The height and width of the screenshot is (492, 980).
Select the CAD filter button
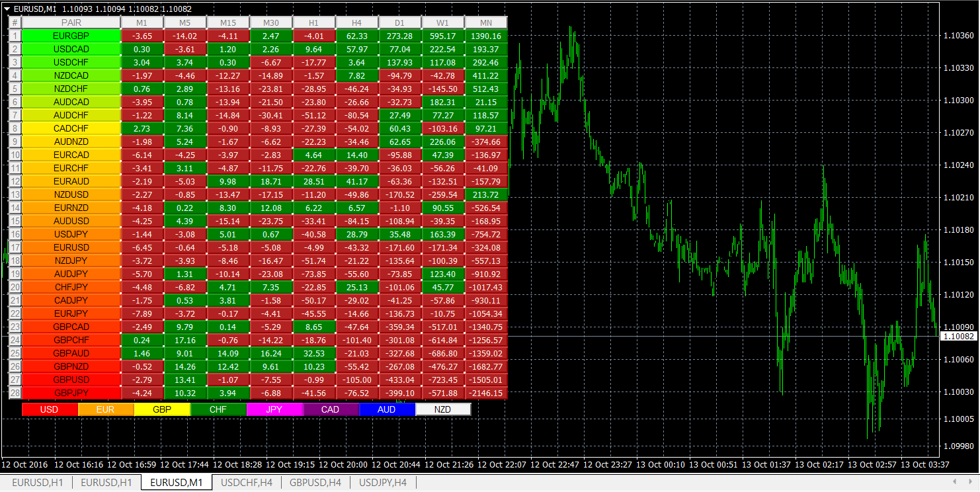pos(329,409)
